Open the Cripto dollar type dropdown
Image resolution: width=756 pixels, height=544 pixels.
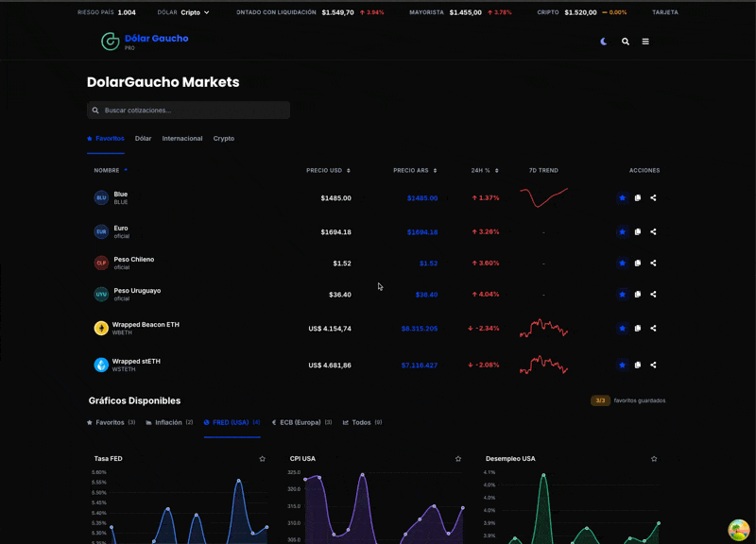tap(196, 13)
